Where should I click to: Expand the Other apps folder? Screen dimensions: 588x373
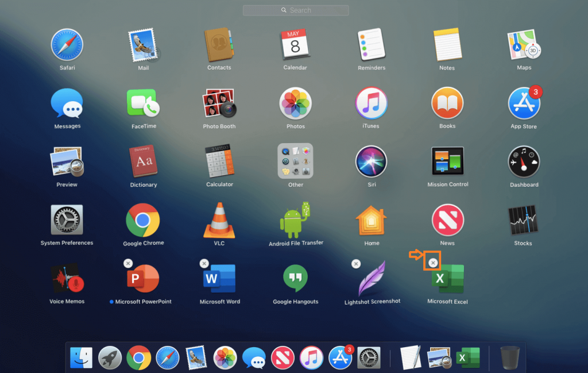point(296,161)
